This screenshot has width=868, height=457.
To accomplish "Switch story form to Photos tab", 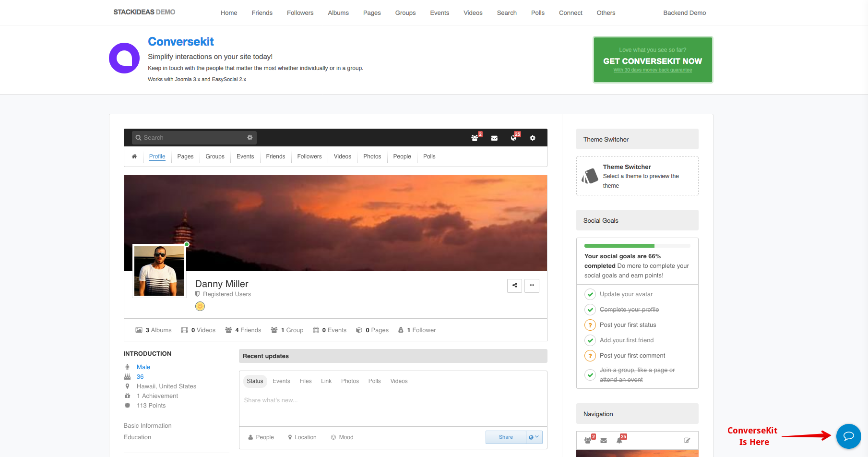I will [x=350, y=381].
